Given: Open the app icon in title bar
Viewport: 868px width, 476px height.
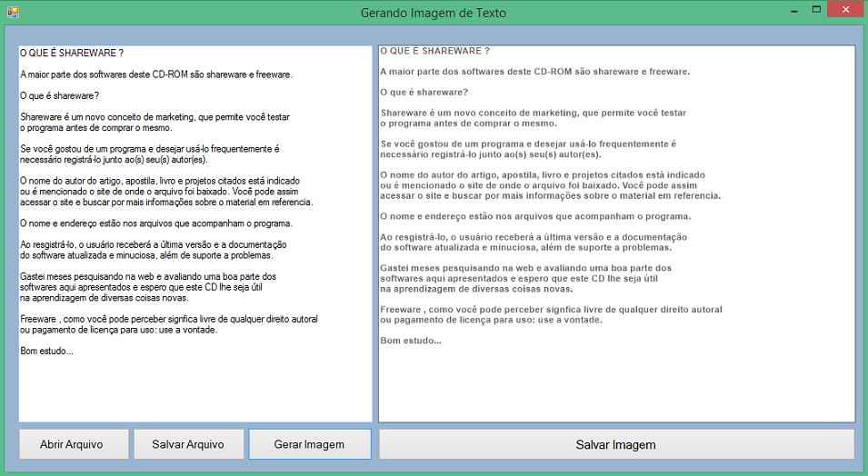Looking at the screenshot, I should pos(13,12).
